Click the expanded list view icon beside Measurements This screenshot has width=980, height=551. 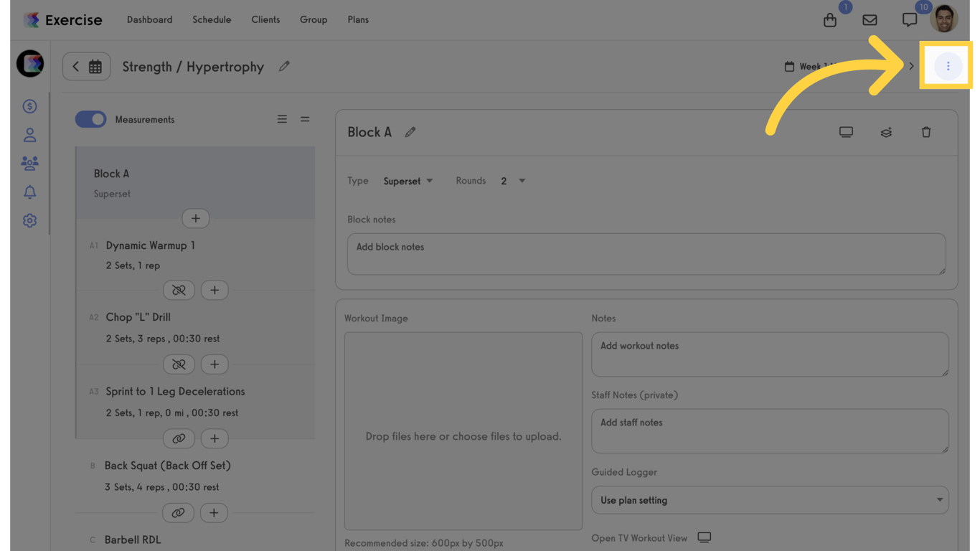[x=282, y=119]
